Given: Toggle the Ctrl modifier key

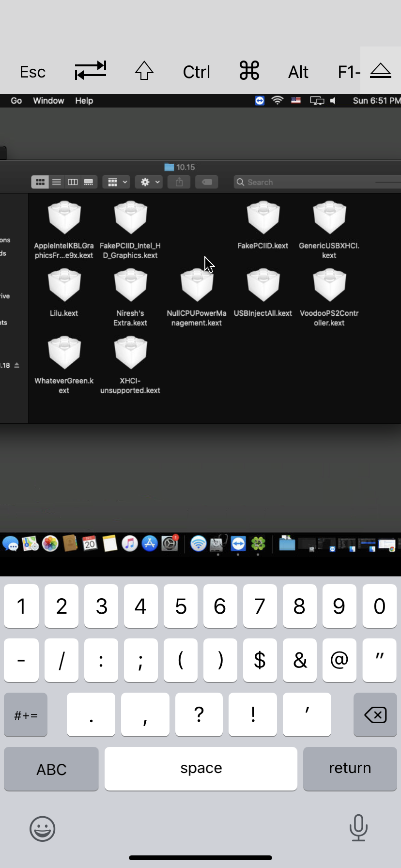Looking at the screenshot, I should click(196, 72).
